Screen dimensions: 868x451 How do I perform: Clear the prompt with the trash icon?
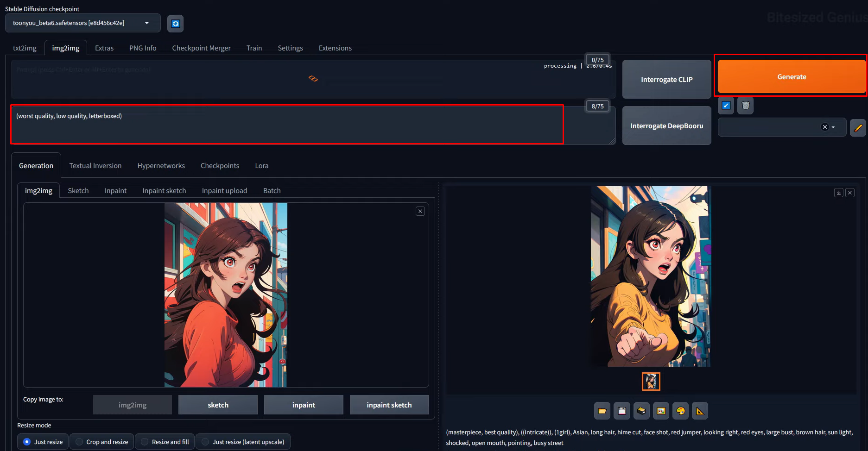(745, 106)
